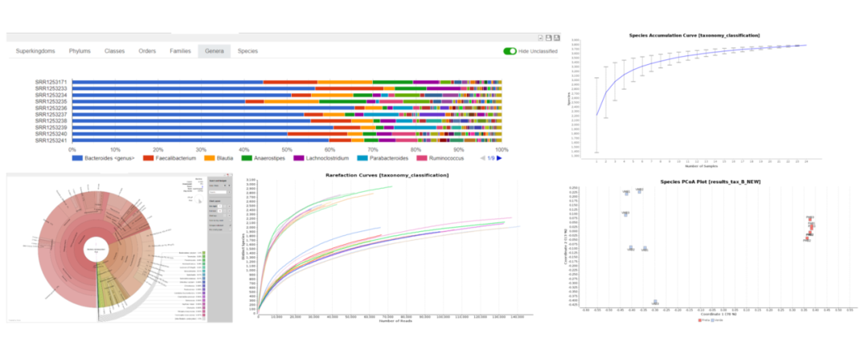868x338 pixels.
Task: Go to previous legend page arrow
Action: point(483,158)
